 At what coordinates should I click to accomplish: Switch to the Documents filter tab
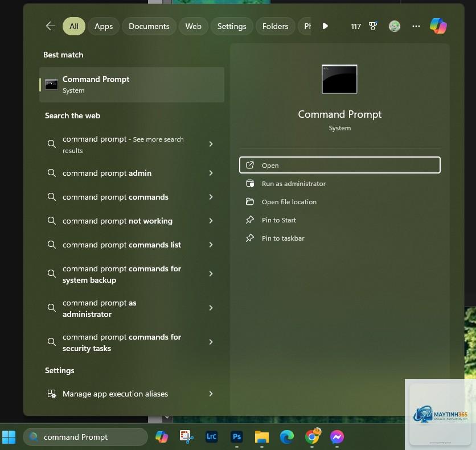tap(149, 26)
